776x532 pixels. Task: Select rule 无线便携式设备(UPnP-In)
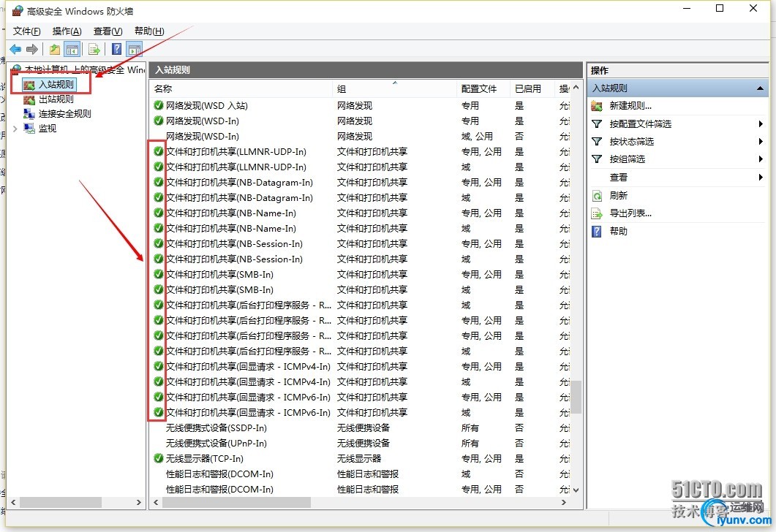click(x=216, y=444)
